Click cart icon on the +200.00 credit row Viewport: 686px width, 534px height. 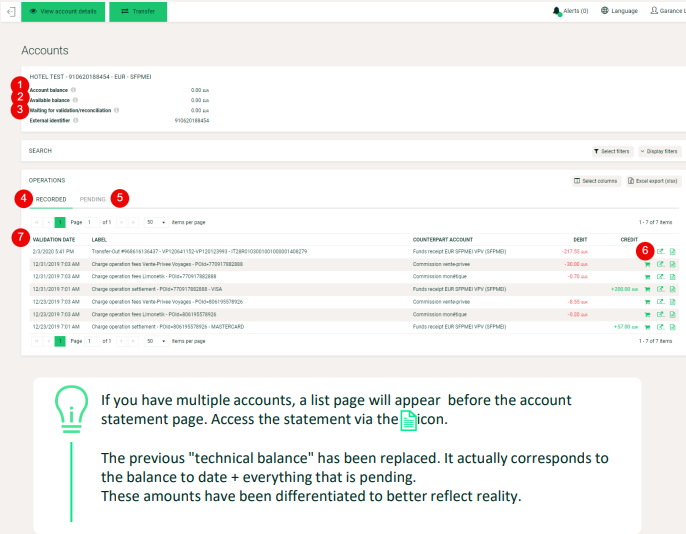[x=648, y=290]
